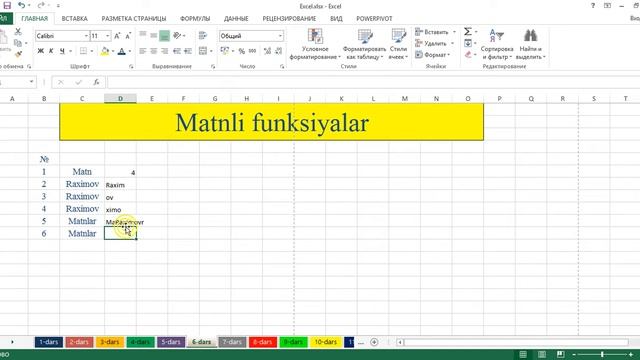The height and width of the screenshot is (360, 640).
Task: Cut selection with the scissors icon
Action: click(x=18, y=32)
